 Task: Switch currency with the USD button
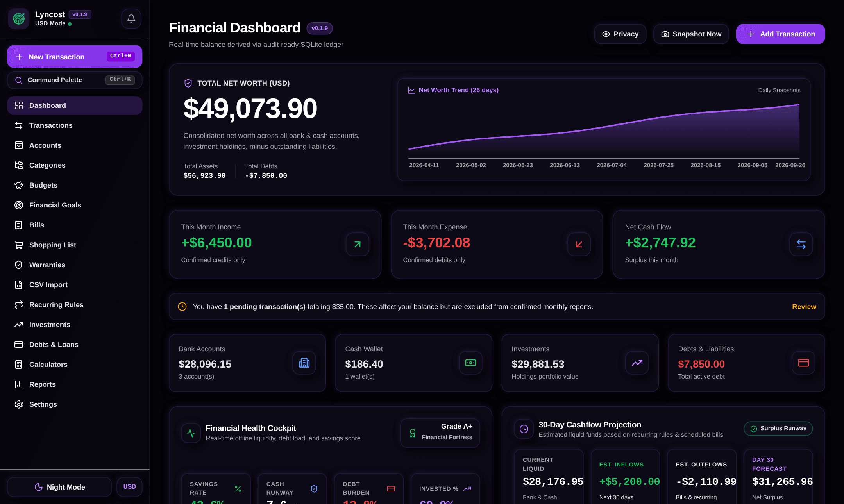pos(130,487)
